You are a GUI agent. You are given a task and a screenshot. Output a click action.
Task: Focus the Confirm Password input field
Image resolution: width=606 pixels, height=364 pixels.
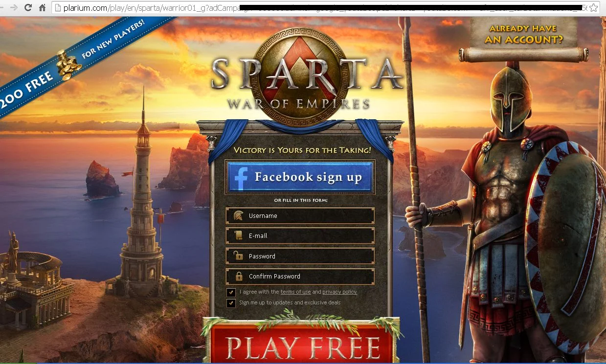300,276
